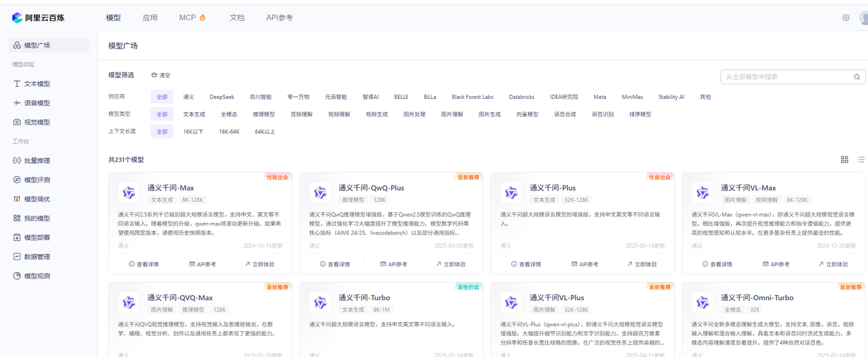Open API参考 for 通义千问-Max

click(202, 264)
